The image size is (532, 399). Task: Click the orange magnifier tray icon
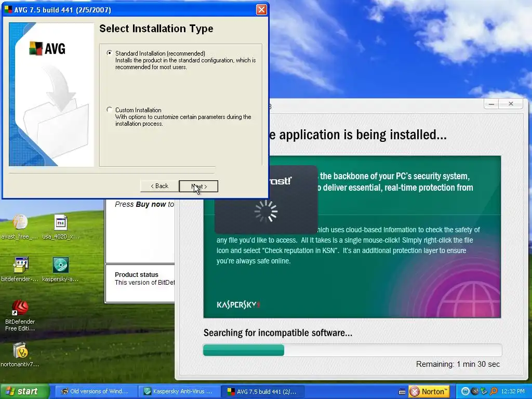(494, 392)
